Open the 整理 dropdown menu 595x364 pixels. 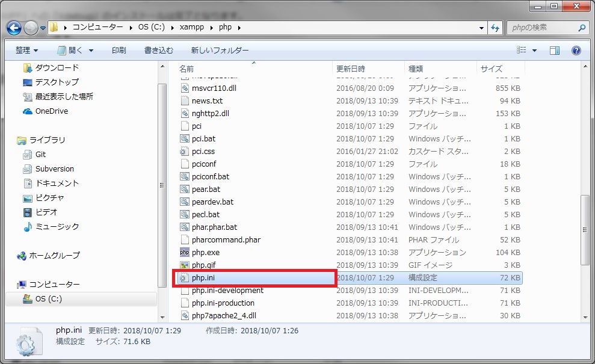coord(26,51)
